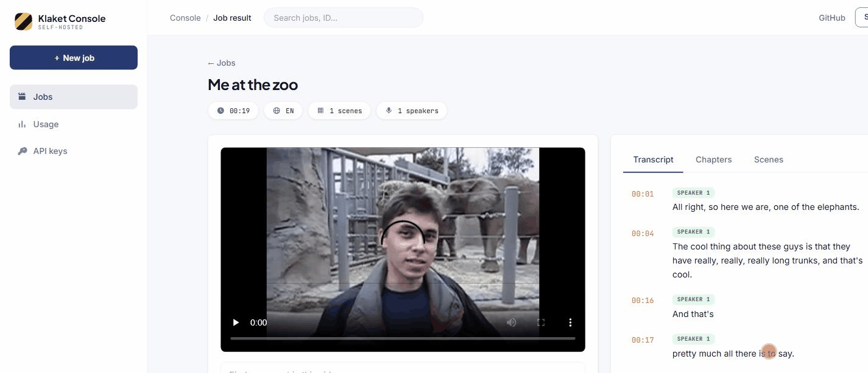Switch to the Transcript tab

(x=653, y=159)
